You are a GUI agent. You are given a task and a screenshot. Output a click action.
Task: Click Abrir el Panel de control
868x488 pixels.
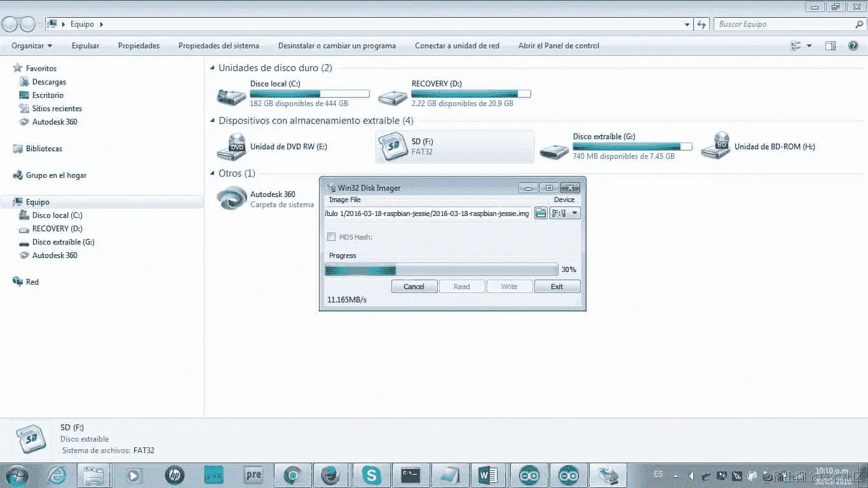[559, 46]
